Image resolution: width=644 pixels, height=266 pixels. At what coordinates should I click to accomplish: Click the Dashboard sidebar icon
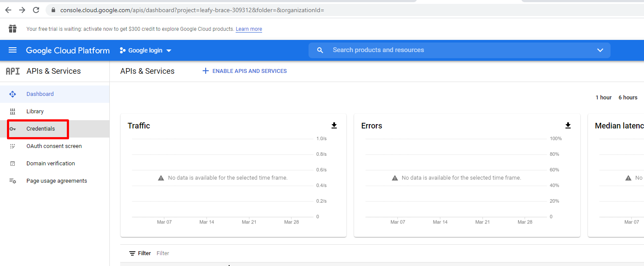click(x=13, y=94)
